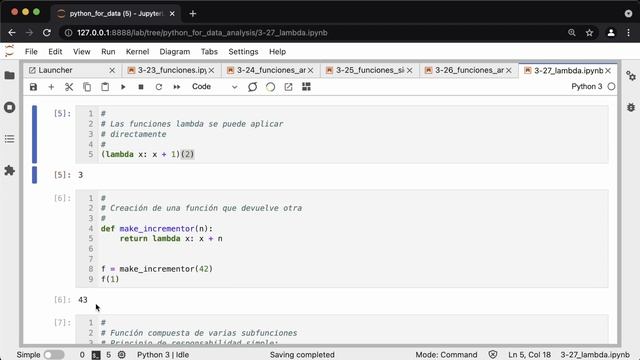Paste cells from clipboard icon
The height and width of the screenshot is (360, 640).
(x=105, y=87)
